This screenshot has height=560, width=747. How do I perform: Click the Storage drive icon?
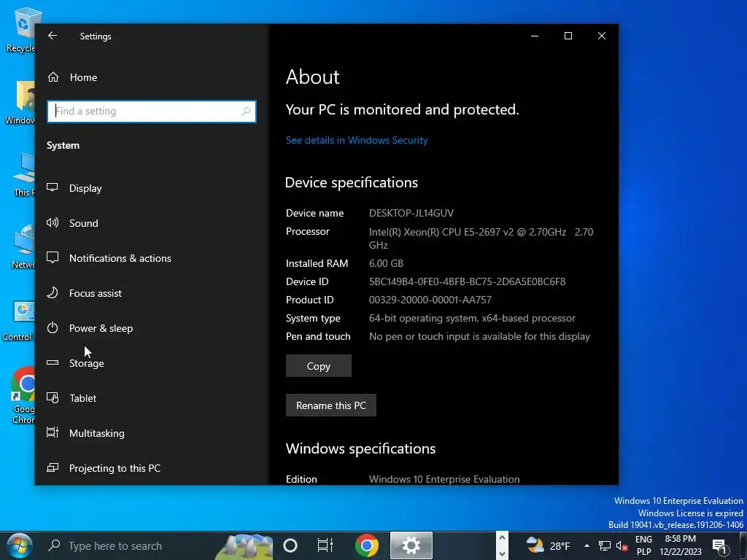click(x=53, y=363)
